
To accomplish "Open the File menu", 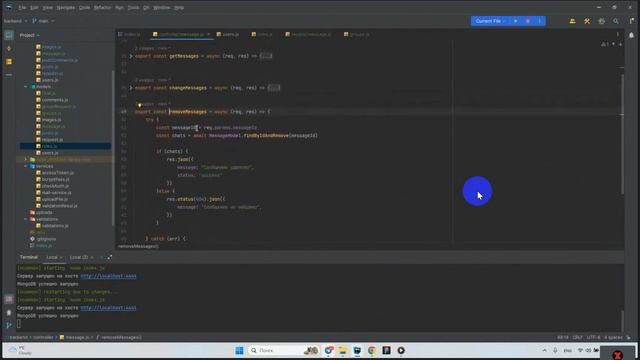I will [22, 7].
